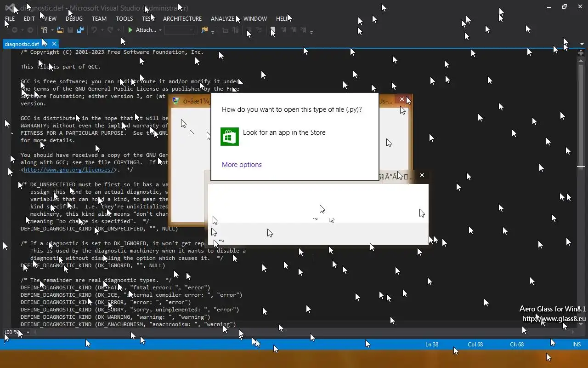Click the Save floppy disk icon
Viewport: 588px width, 368px height.
click(x=70, y=30)
